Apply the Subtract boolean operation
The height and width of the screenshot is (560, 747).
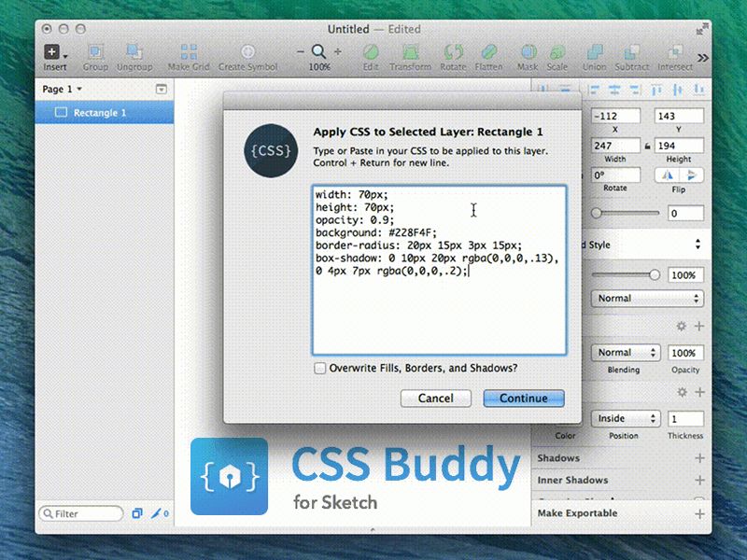click(632, 51)
